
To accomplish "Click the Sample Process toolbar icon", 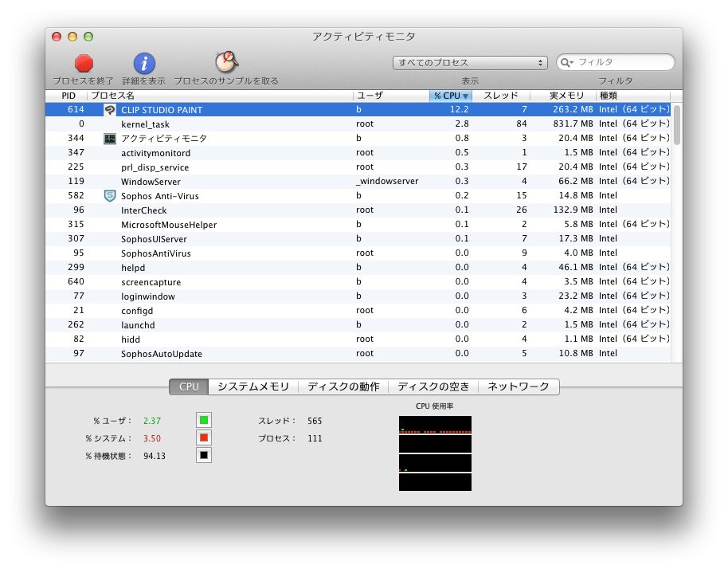I will click(226, 62).
